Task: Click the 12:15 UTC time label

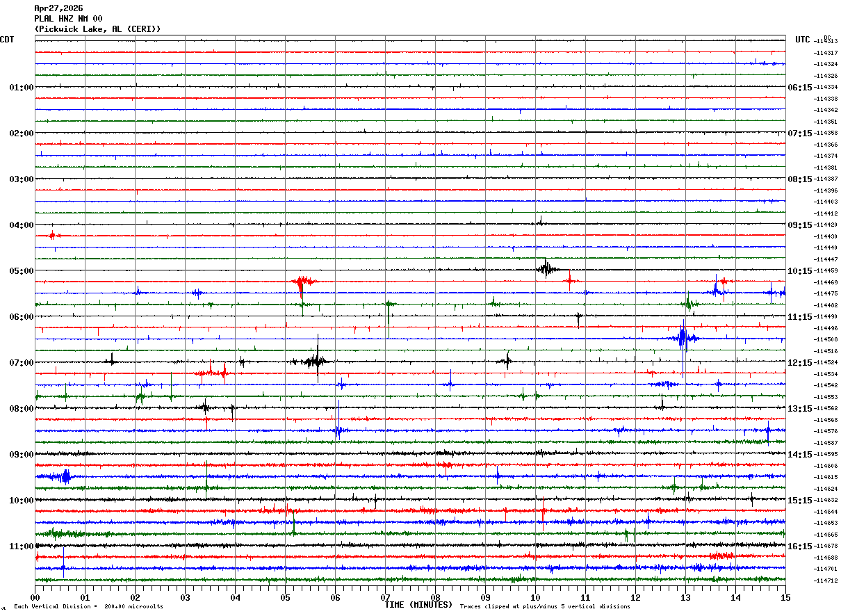Action: pyautogui.click(x=799, y=362)
